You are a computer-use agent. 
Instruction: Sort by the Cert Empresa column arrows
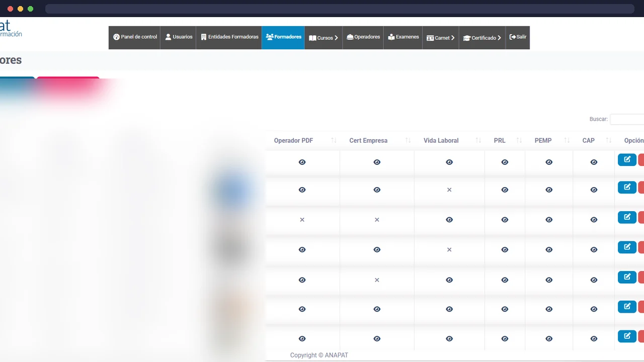[x=408, y=140]
